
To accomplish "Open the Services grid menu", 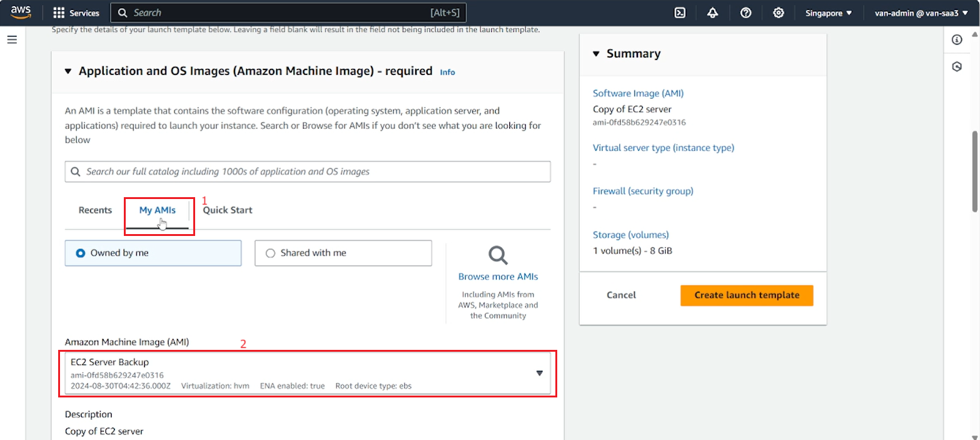I will pos(59,13).
